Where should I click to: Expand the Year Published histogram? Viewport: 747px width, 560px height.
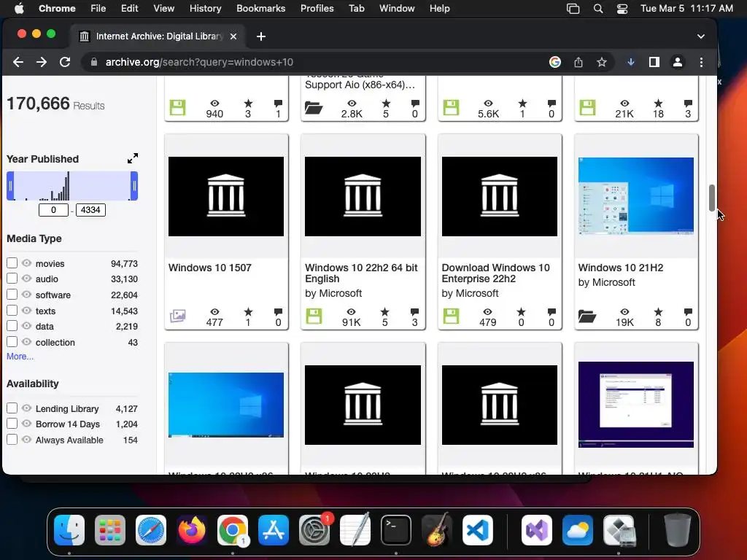click(133, 158)
